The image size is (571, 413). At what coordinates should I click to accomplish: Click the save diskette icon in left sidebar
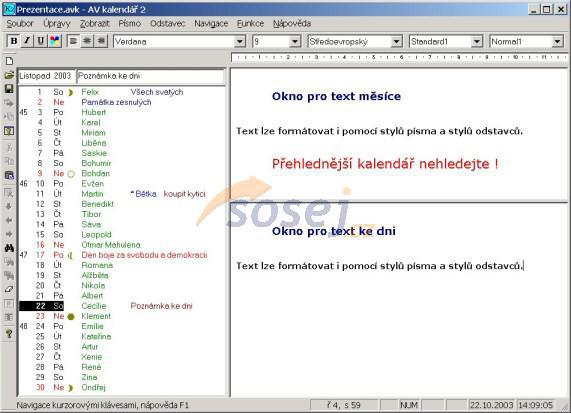pyautogui.click(x=9, y=89)
